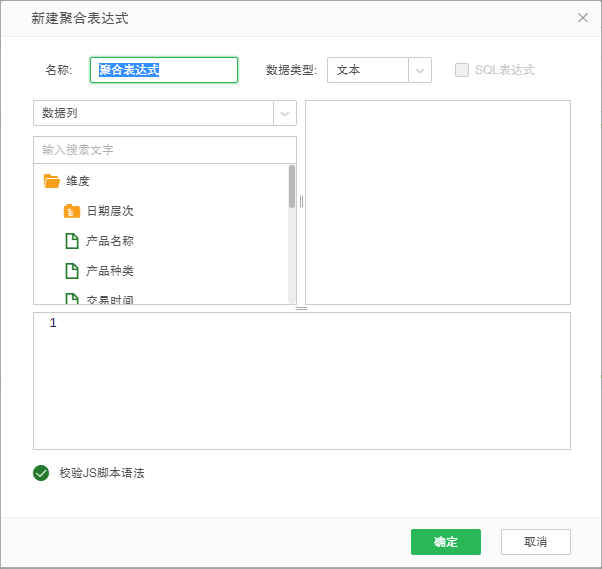The image size is (602, 569).
Task: Click the 产品种类 field icon
Action: point(72,271)
